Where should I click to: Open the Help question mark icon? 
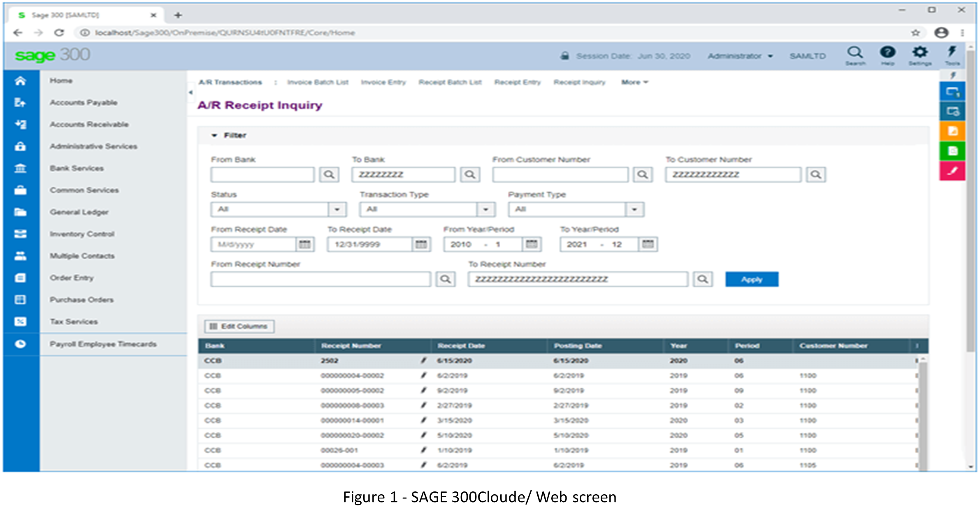tap(887, 55)
